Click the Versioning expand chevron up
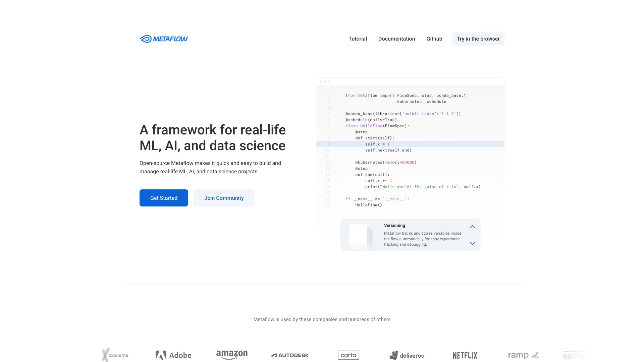The image size is (644, 362). (x=473, y=227)
